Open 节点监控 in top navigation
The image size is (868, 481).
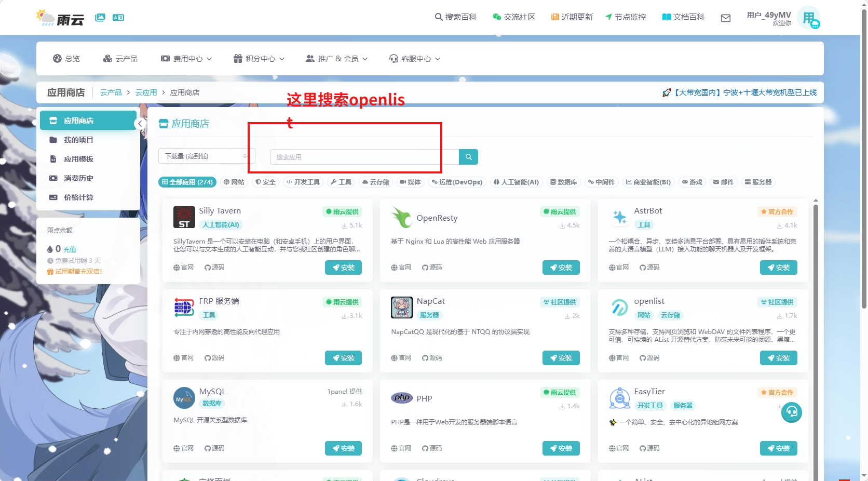point(626,17)
